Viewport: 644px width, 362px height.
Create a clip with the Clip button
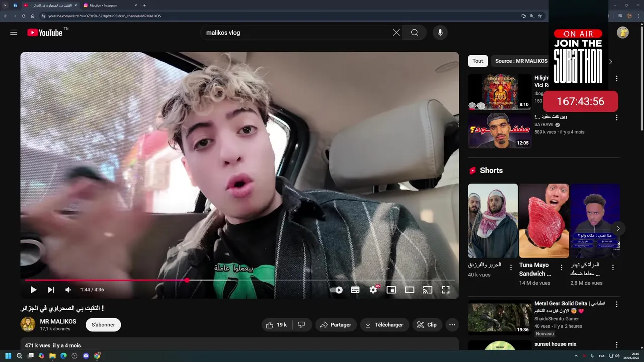pos(427,325)
